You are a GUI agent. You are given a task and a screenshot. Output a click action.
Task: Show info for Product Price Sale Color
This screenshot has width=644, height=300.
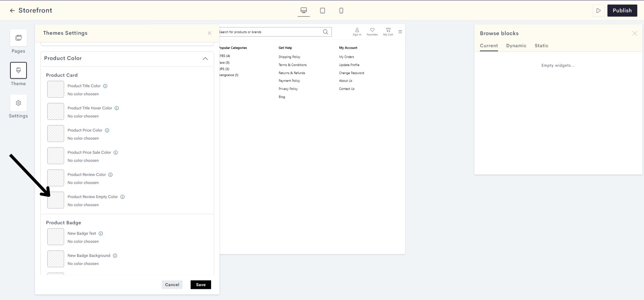click(115, 153)
